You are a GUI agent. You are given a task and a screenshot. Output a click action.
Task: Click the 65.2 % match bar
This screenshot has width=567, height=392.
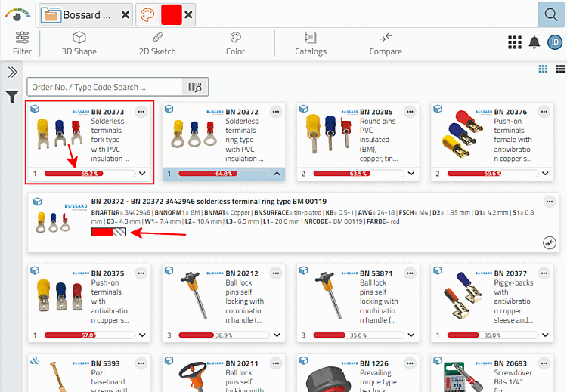tap(90, 174)
